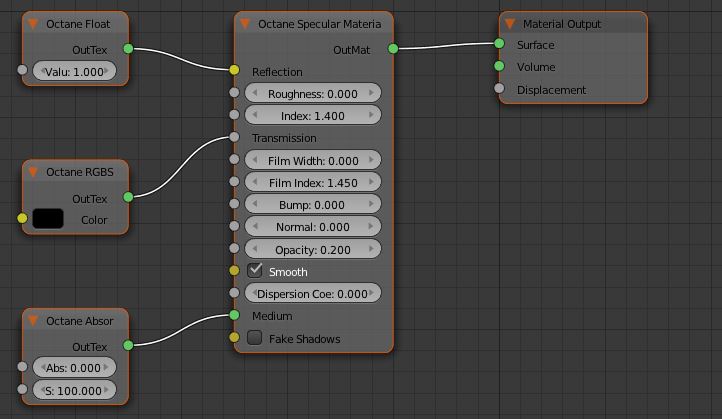Collapse the Octane Specular Material node triangle
Image resolution: width=722 pixels, height=419 pixels.
[245, 23]
